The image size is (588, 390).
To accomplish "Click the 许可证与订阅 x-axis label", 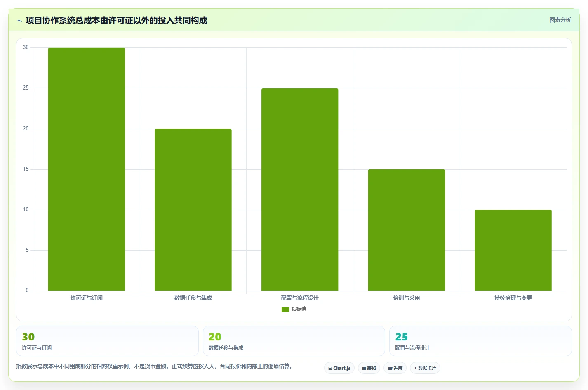I will click(x=87, y=298).
